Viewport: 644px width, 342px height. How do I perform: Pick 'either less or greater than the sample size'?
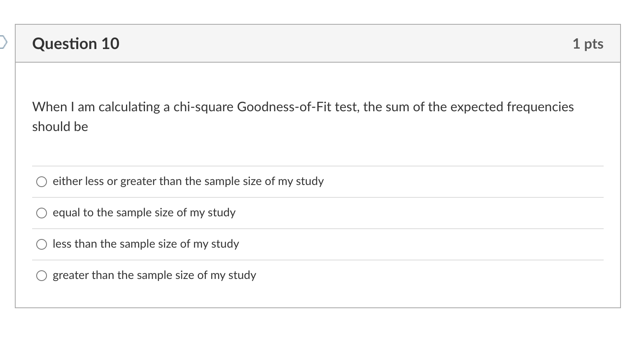[x=41, y=181]
